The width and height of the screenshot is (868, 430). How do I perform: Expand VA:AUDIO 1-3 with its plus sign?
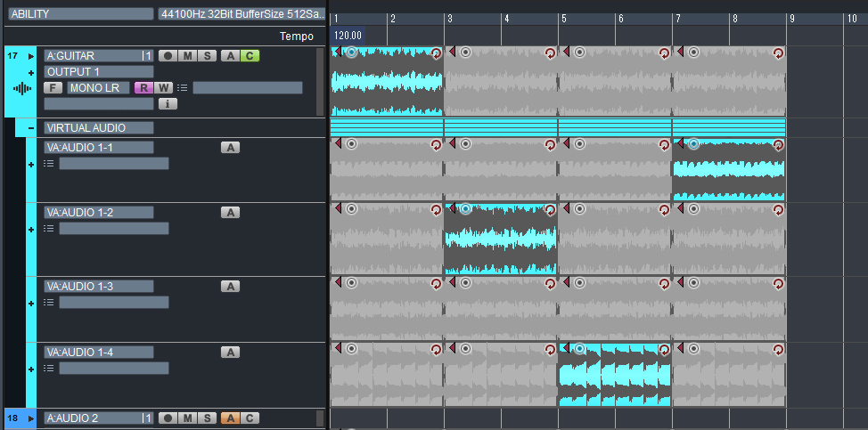tap(31, 304)
